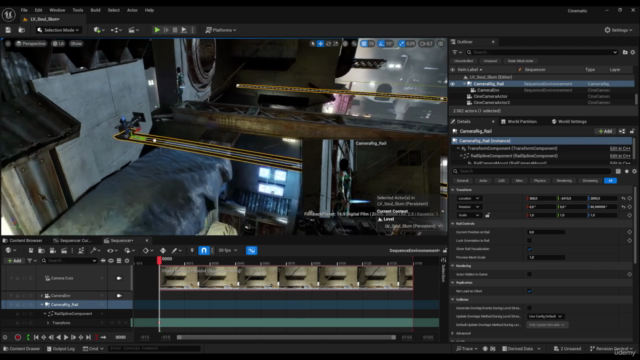The width and height of the screenshot is (640, 360).
Task: Click the green Play button in the main toolbar
Action: click(x=157, y=30)
